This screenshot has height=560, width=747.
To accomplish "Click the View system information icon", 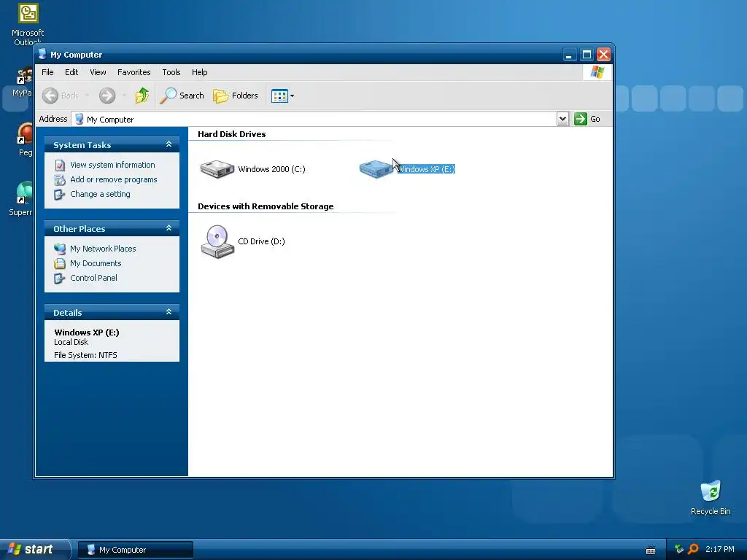I will [x=60, y=166].
